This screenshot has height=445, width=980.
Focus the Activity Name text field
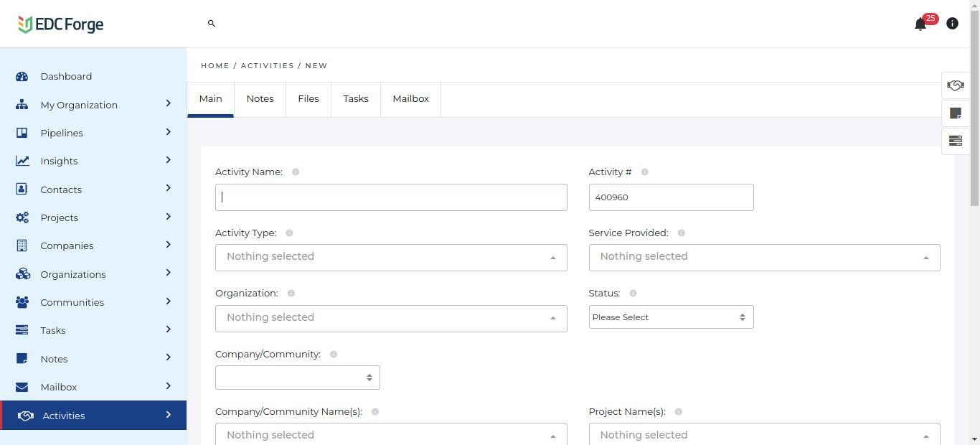(391, 197)
